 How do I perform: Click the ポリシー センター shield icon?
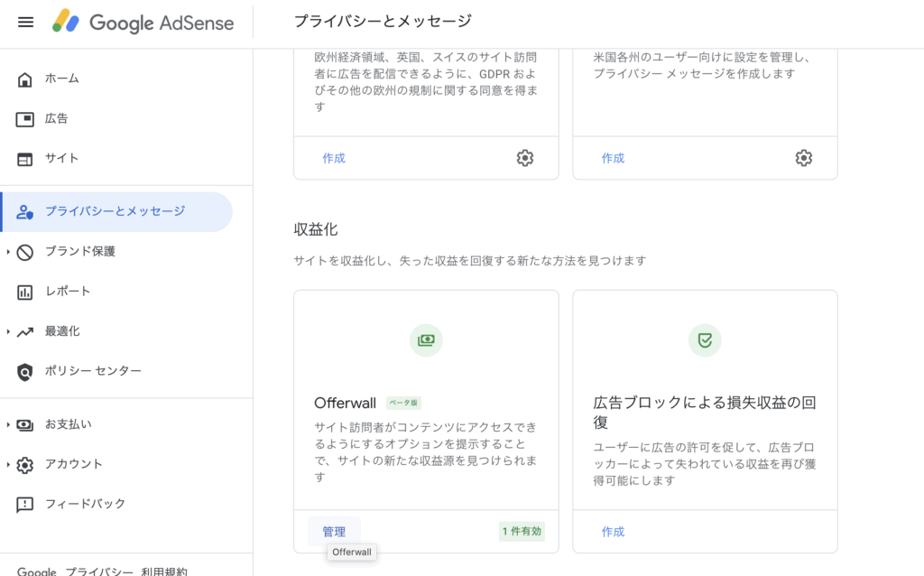[x=24, y=371]
